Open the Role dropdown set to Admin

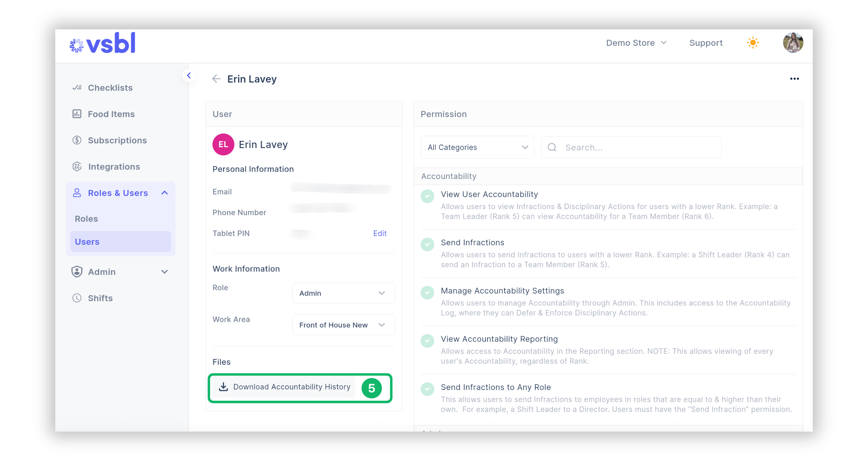coord(343,293)
